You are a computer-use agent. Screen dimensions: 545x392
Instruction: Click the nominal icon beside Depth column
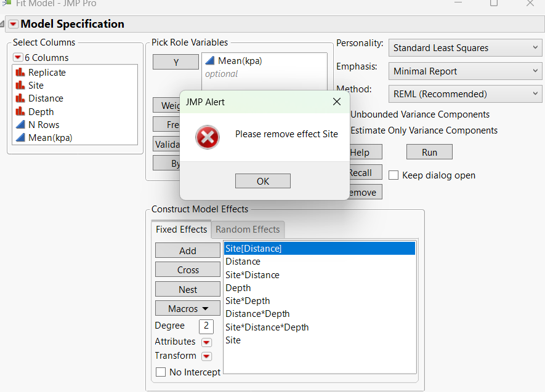(20, 111)
